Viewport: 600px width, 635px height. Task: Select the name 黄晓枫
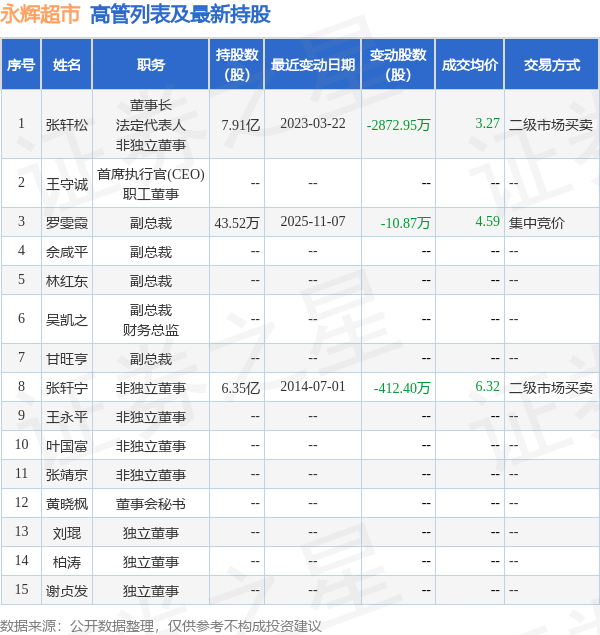67,504
